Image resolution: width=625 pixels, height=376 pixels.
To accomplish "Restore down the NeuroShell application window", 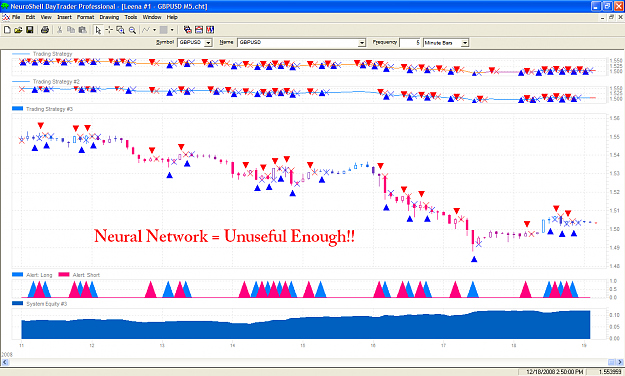I will (x=607, y=6).
